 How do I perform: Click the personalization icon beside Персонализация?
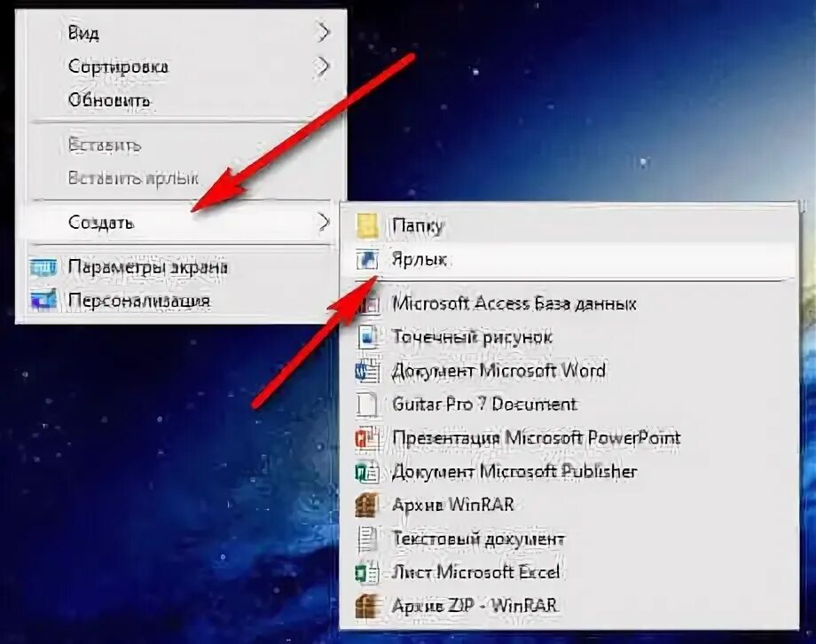tap(43, 301)
